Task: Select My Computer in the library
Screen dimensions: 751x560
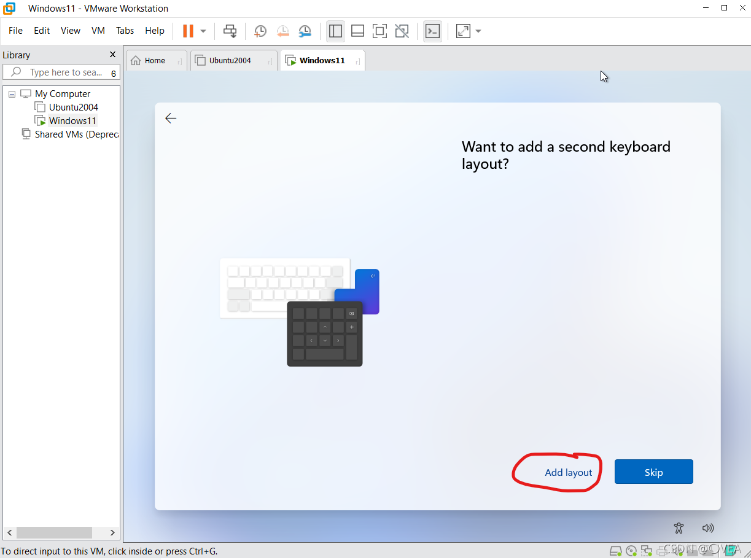Action: (x=63, y=94)
